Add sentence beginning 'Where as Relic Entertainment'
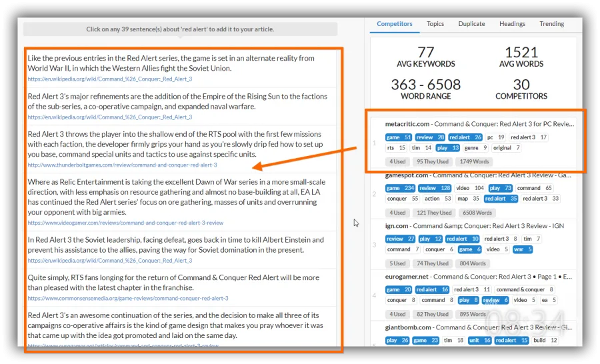600x364 pixels. click(x=177, y=197)
